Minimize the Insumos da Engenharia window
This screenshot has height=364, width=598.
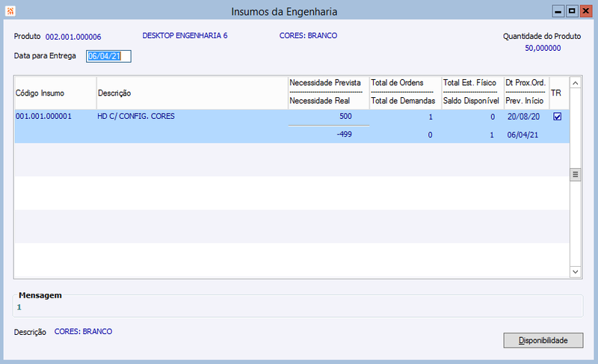point(558,11)
